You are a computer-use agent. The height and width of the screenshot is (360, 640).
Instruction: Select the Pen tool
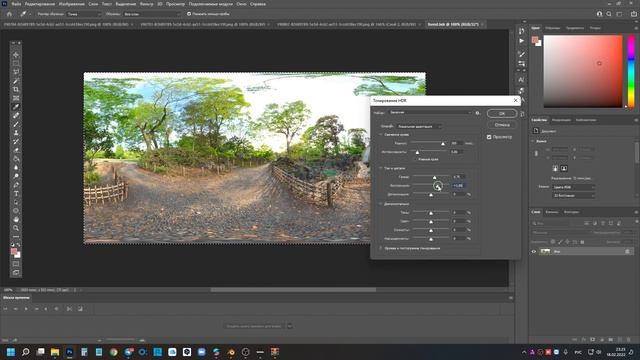(16, 185)
